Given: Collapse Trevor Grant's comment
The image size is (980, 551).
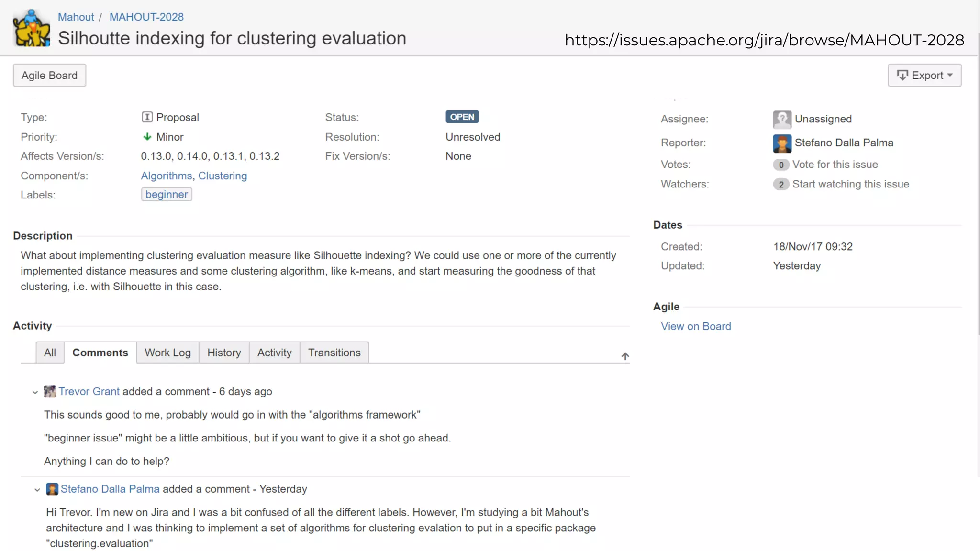Looking at the screenshot, I should (35, 392).
